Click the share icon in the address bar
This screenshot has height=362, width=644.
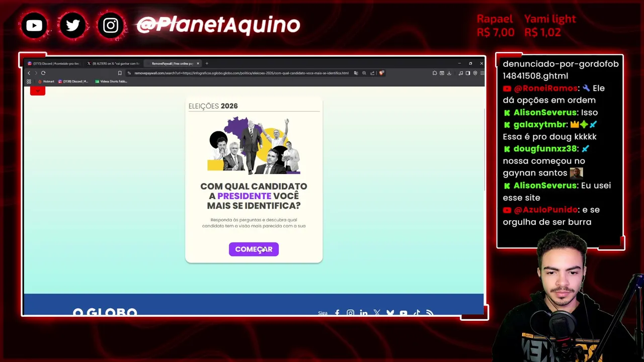click(x=372, y=73)
